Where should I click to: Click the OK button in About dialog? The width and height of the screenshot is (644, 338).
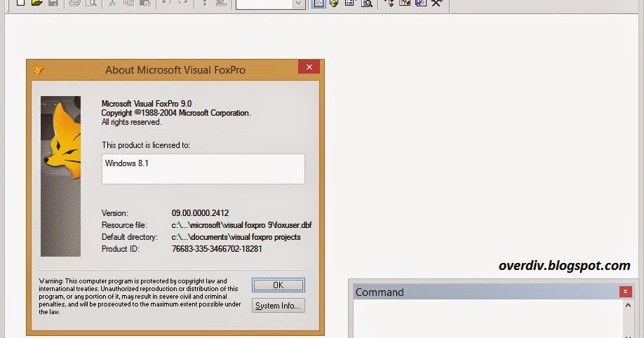[x=278, y=285]
